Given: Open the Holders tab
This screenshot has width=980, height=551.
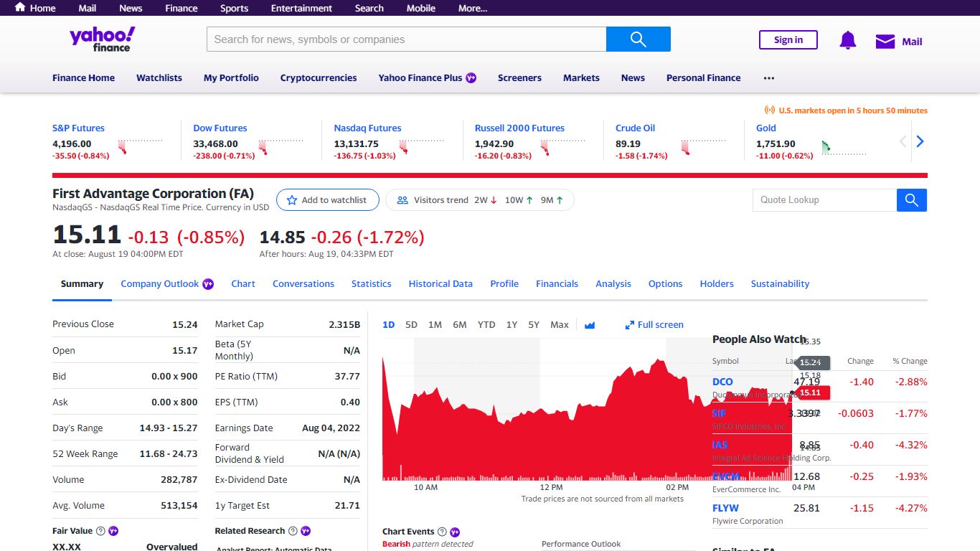Looking at the screenshot, I should point(717,284).
